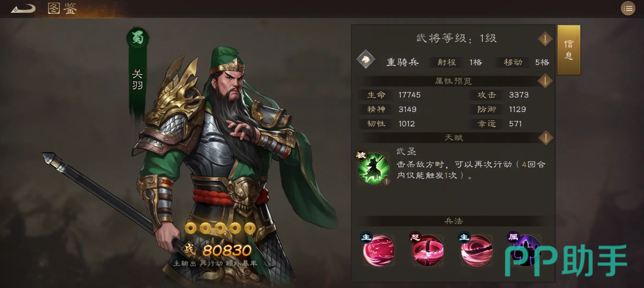Open info next to 属性预览
The width and height of the screenshot is (644, 288).
545,81
